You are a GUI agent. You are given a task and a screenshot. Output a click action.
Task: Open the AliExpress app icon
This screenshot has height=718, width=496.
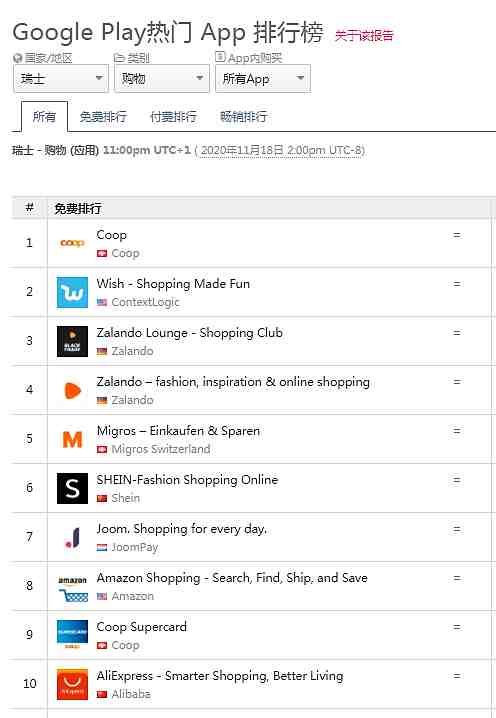[72, 684]
